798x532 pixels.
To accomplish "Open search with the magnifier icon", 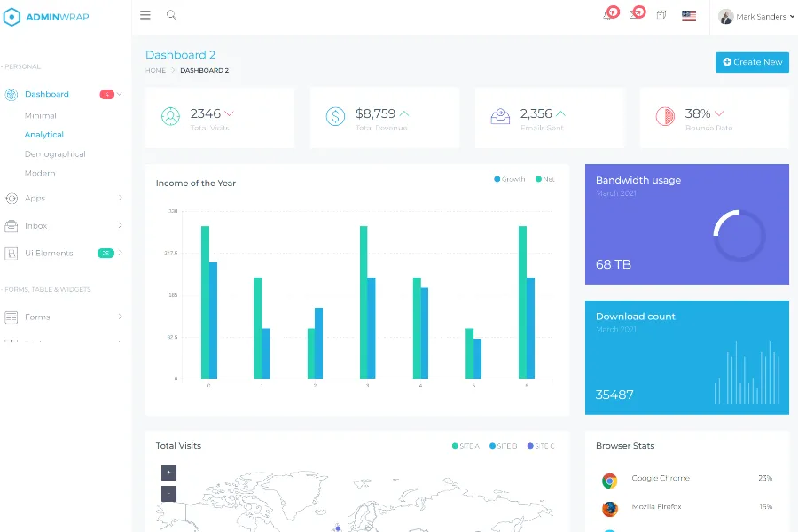I will 171,15.
